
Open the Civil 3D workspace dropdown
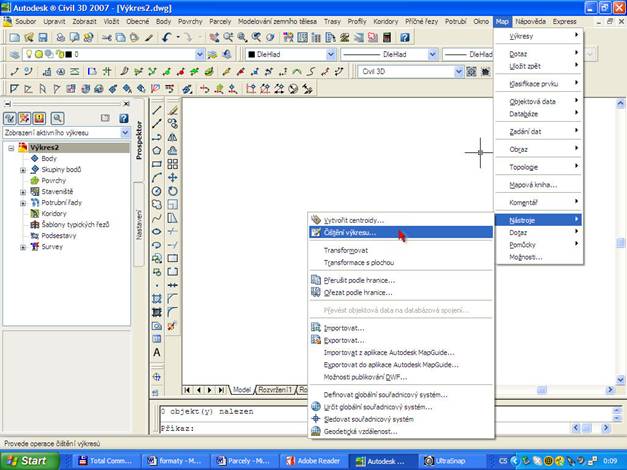pos(459,72)
